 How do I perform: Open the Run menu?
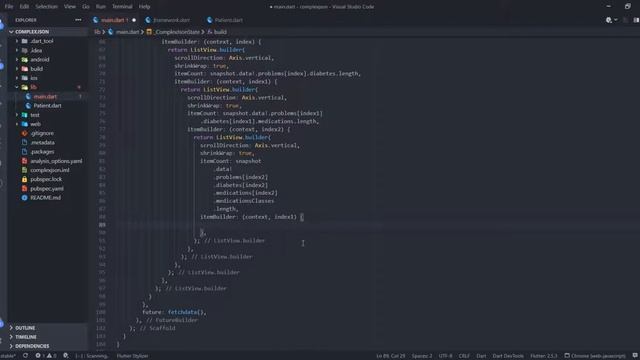tap(100, 7)
